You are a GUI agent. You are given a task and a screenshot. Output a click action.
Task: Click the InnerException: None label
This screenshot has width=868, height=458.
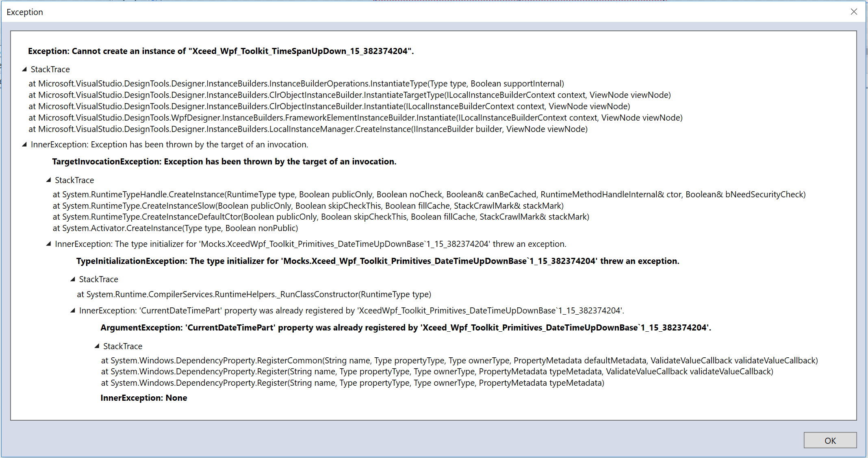[x=144, y=398]
